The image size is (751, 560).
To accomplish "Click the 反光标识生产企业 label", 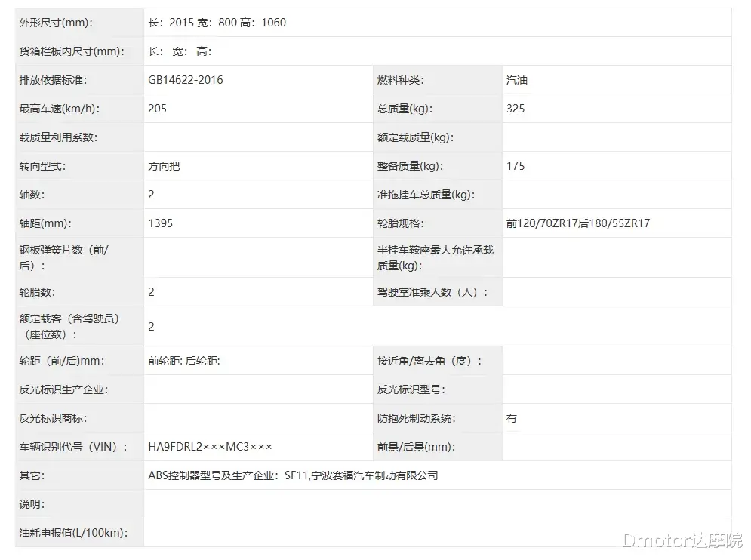I will [x=63, y=390].
